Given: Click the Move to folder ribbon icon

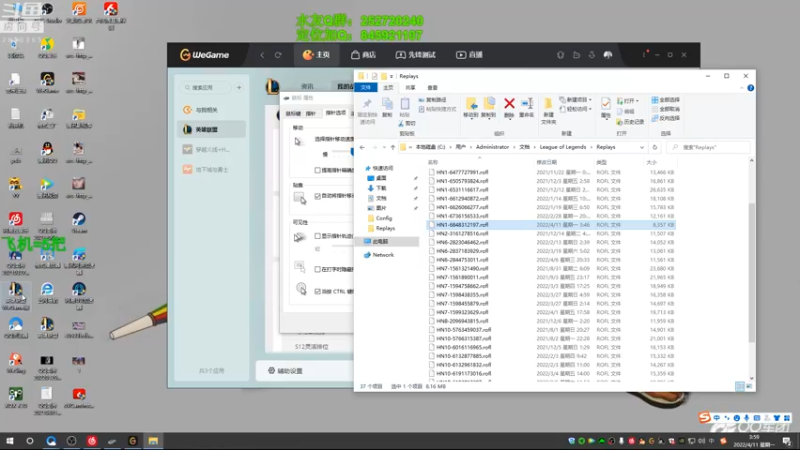Looking at the screenshot, I should click(471, 104).
